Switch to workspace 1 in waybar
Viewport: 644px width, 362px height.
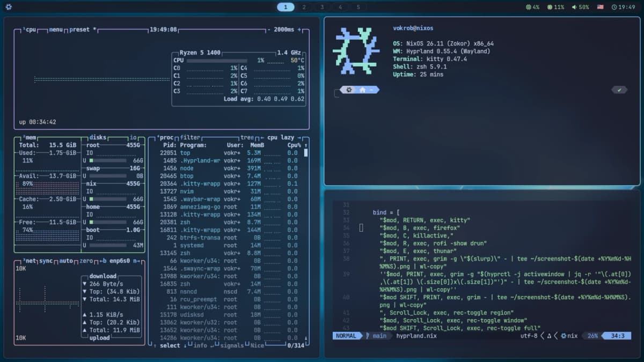[286, 7]
